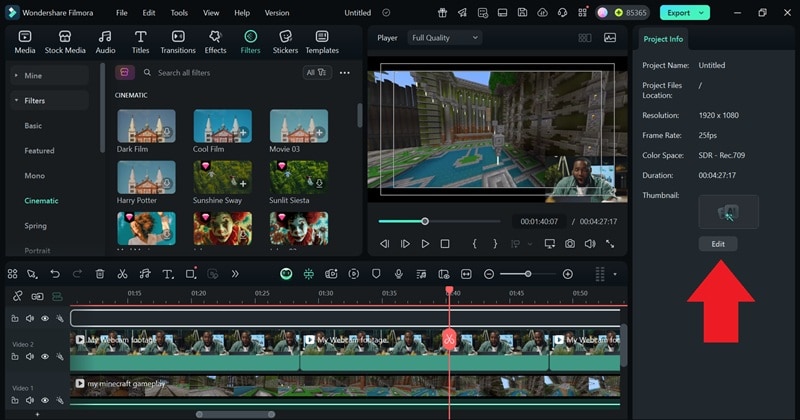
Task: Take a snapshot with the camera icon
Action: [x=569, y=244]
